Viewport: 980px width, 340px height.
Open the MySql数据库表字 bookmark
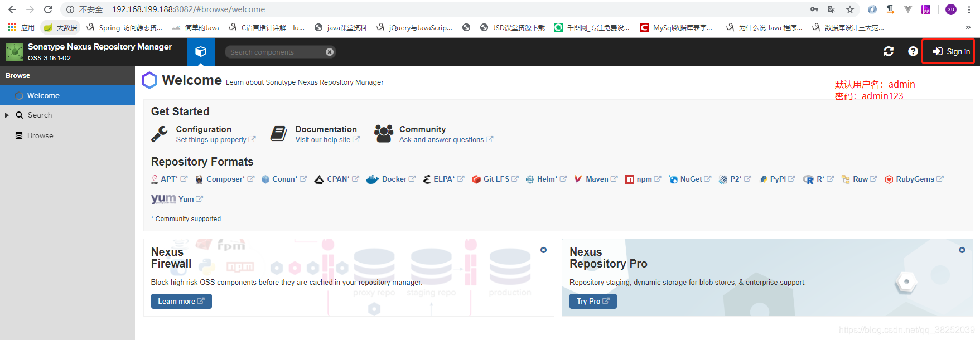[676, 27]
